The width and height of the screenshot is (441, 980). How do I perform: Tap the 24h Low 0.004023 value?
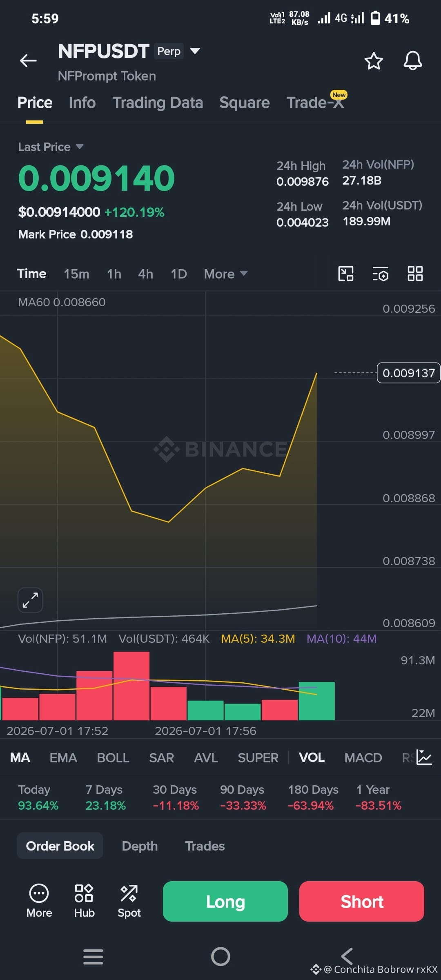point(303,222)
